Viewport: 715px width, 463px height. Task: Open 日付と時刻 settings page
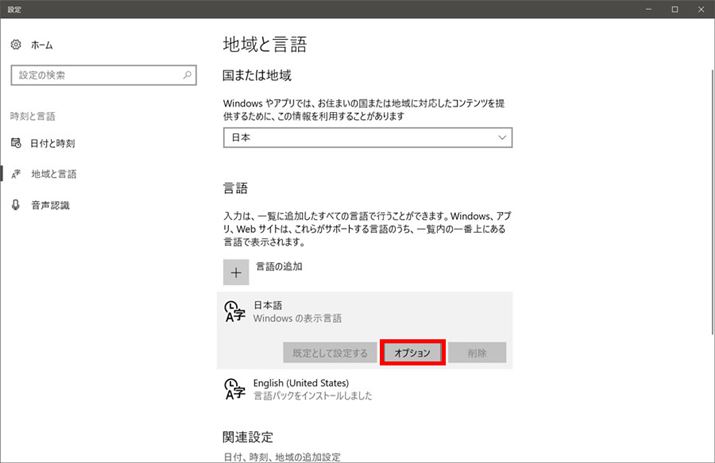coord(52,143)
